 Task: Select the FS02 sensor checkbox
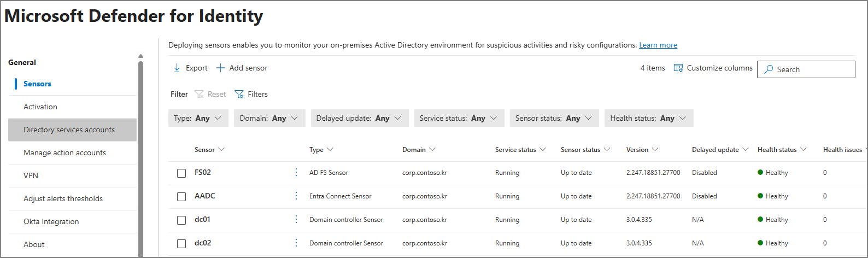click(x=181, y=173)
